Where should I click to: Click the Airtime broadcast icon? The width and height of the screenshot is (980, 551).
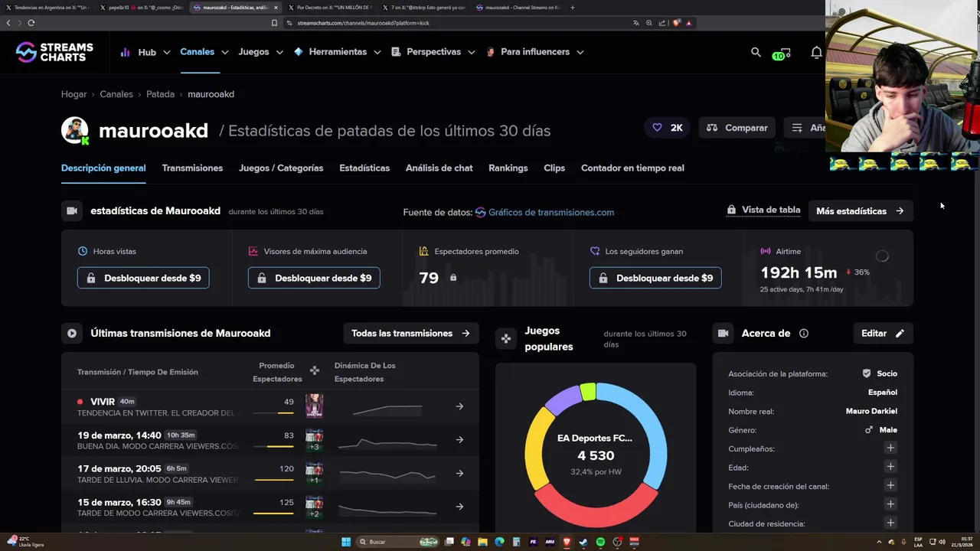tap(765, 251)
